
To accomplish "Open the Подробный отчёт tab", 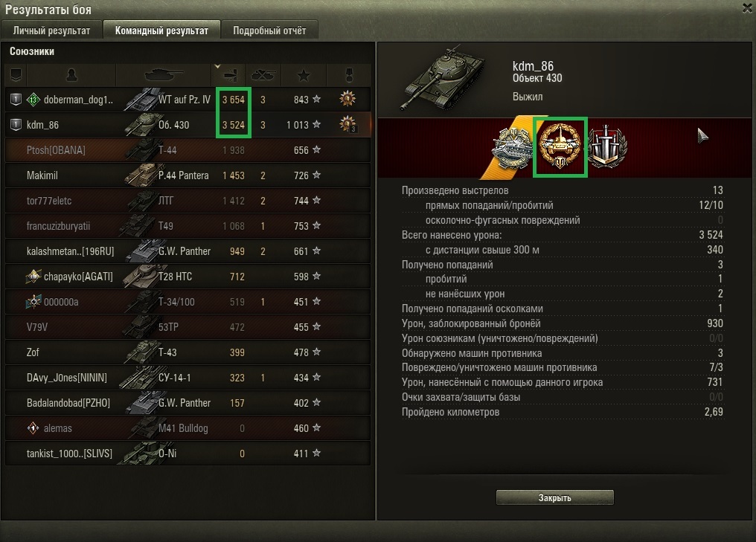I will click(269, 30).
